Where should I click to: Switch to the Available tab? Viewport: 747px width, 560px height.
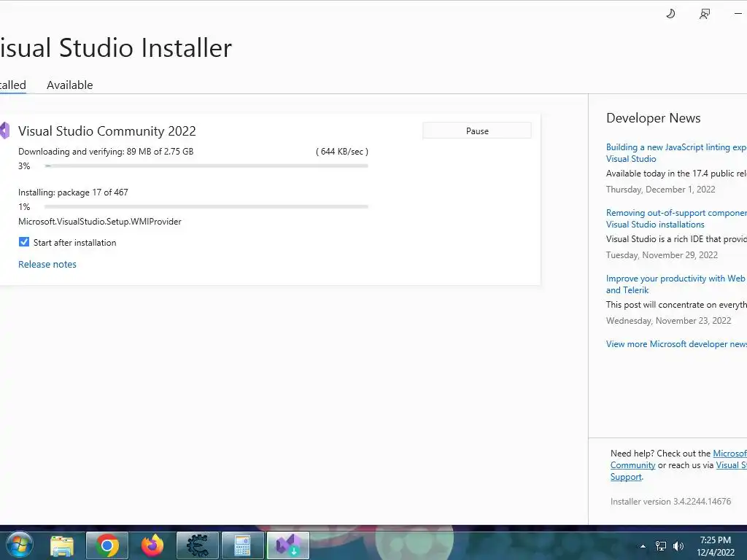click(x=69, y=85)
